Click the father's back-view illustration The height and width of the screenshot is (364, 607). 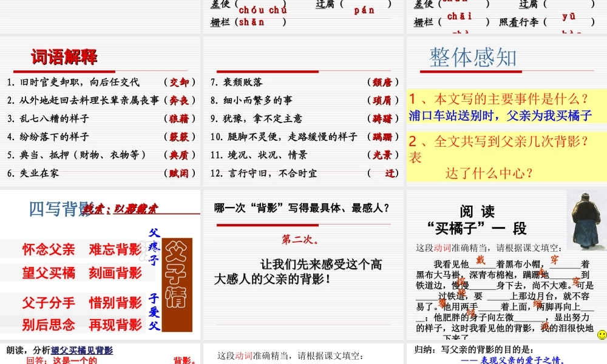tap(586, 220)
